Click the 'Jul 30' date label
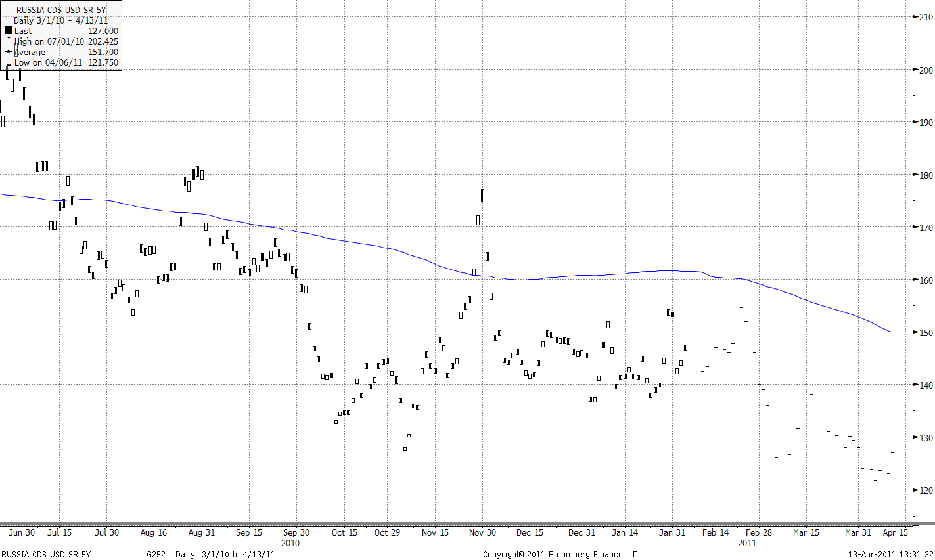The width and height of the screenshot is (935, 560). pos(106,532)
